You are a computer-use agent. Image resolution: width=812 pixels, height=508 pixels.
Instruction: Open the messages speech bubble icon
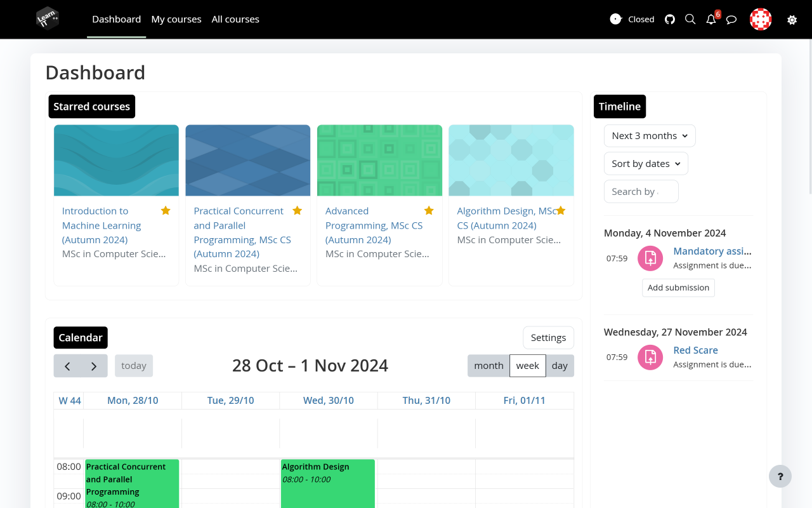731,20
